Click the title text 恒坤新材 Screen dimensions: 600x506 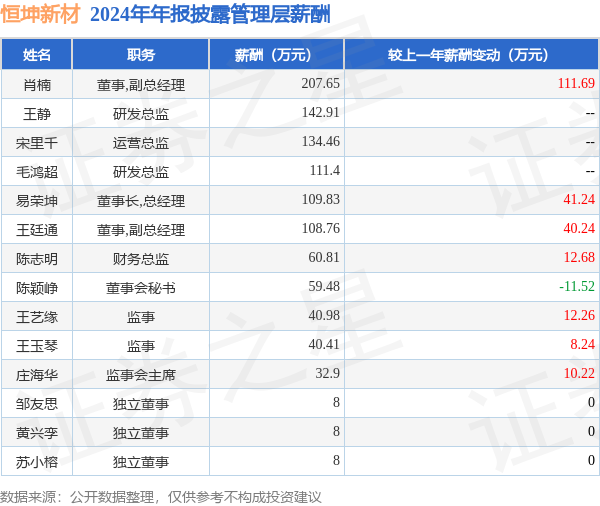point(40,14)
